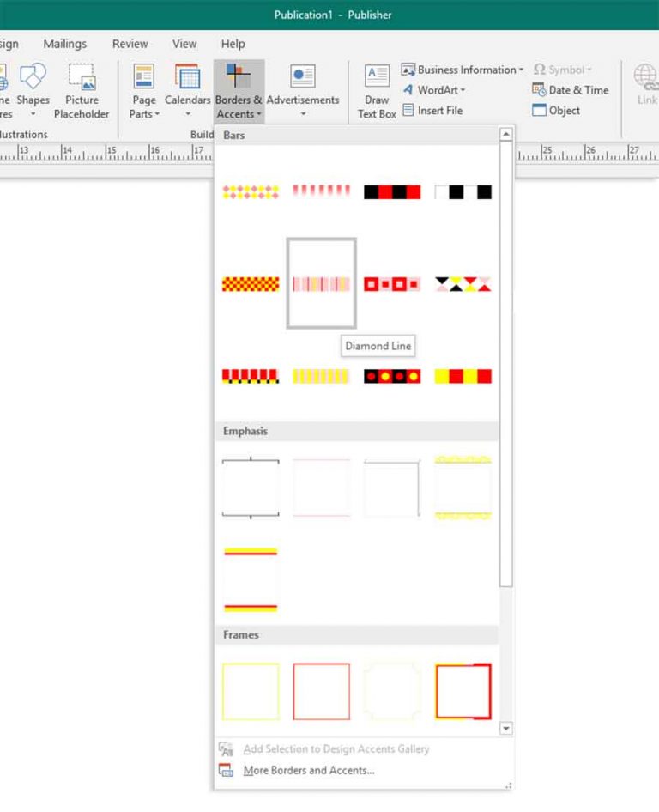Choose the yellow and red blocks bar
Viewport: 659px width, 812px height.
(x=463, y=376)
